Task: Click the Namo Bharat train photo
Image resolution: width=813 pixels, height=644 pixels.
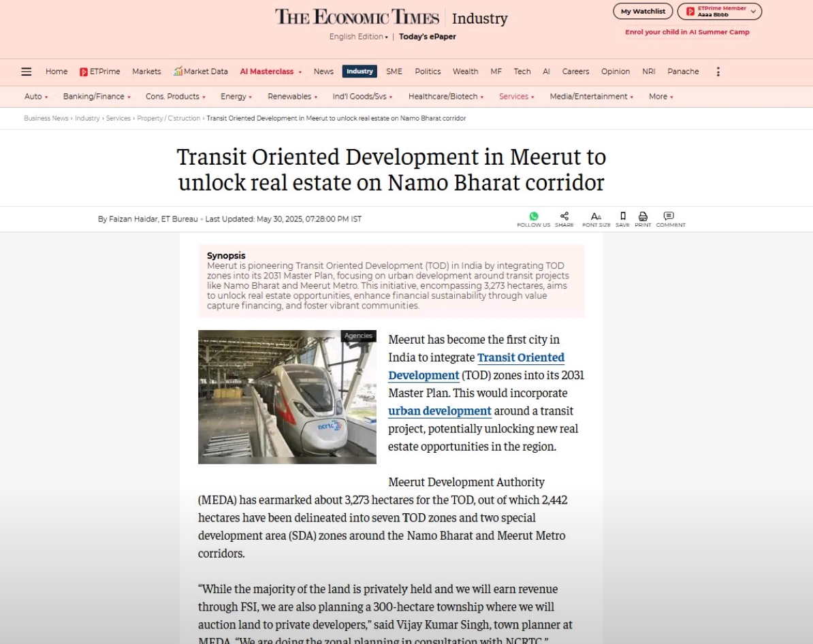Action: [287, 397]
